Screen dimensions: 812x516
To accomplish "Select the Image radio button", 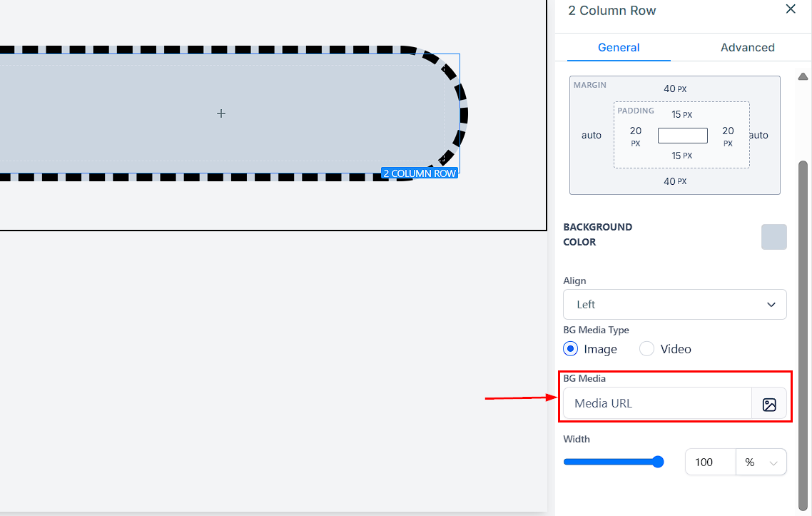I will (x=570, y=349).
